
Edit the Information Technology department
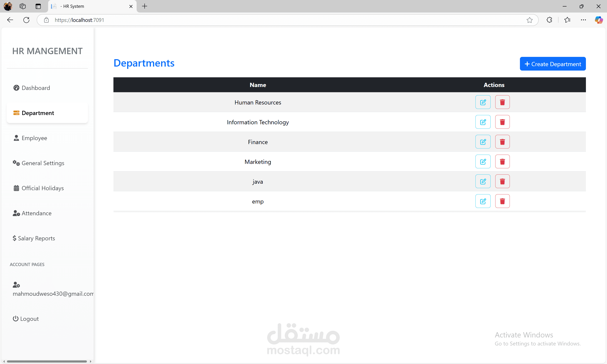pyautogui.click(x=483, y=122)
